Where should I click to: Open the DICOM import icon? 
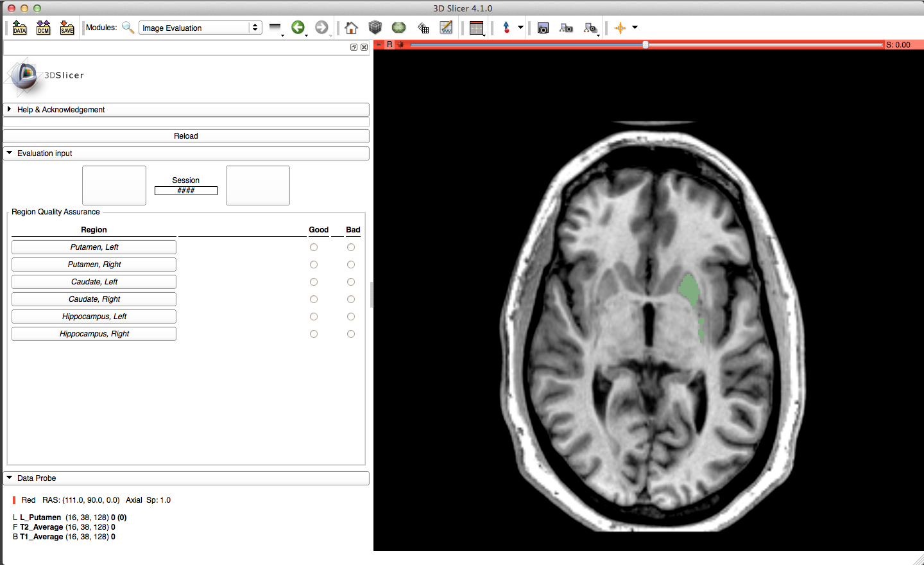tap(43, 28)
